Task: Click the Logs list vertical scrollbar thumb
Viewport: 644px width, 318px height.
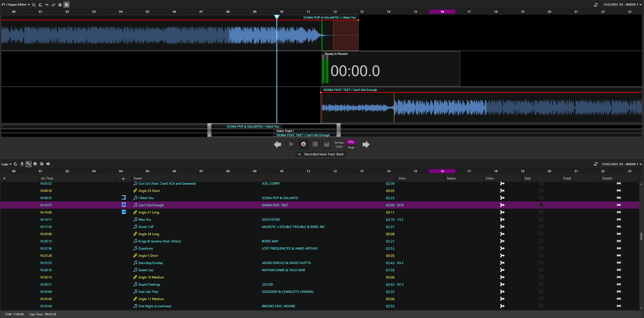Action: coord(641,236)
